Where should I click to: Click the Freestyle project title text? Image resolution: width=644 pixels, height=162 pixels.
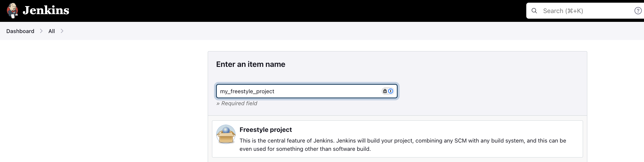pos(265,130)
